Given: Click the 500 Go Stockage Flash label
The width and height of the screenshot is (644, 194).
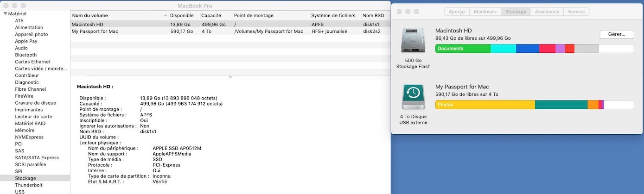Looking at the screenshot, I should point(413,63).
